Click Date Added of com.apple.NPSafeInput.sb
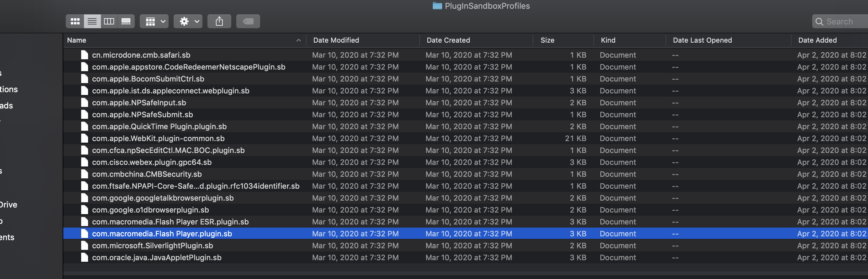The width and height of the screenshot is (868, 279). [832, 103]
